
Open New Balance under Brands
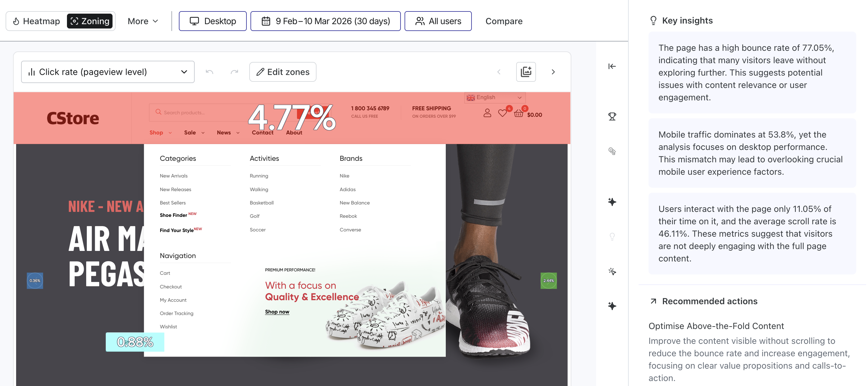pyautogui.click(x=354, y=203)
